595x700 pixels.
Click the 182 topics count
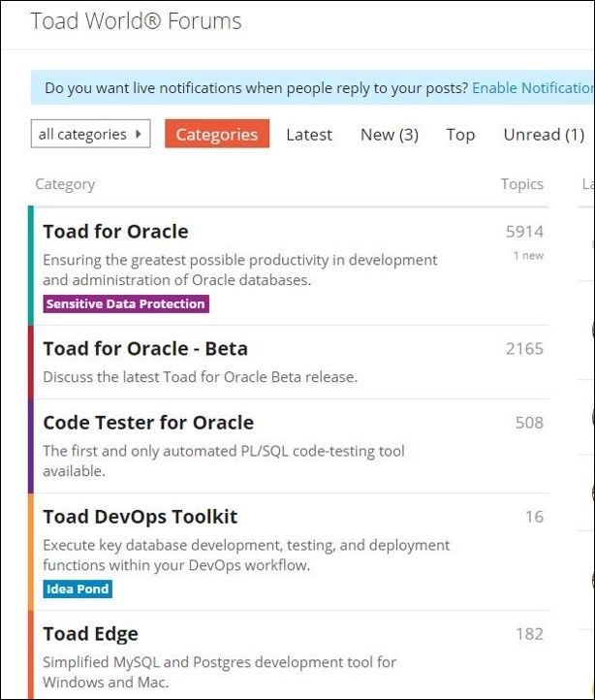(529, 634)
